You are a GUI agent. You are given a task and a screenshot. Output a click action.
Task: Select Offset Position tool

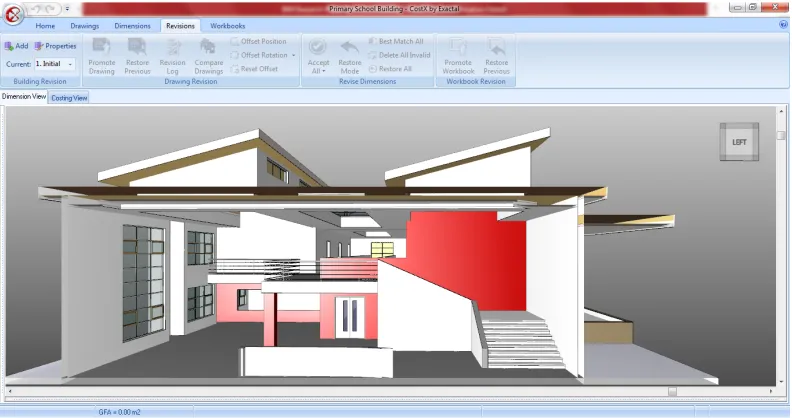coord(258,41)
